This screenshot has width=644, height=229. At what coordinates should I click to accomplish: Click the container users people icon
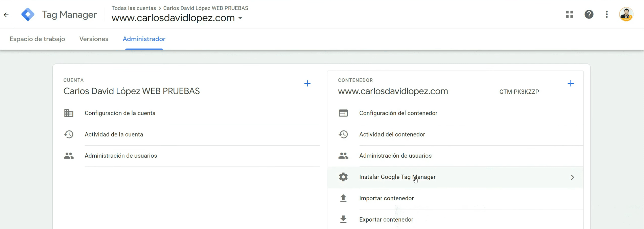(343, 156)
